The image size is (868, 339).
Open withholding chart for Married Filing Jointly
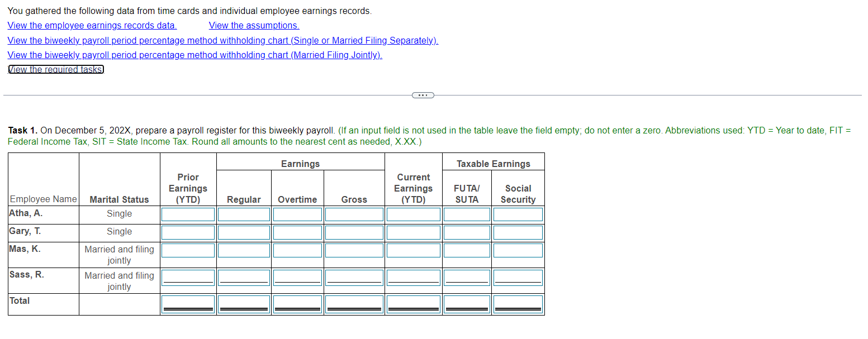(195, 55)
